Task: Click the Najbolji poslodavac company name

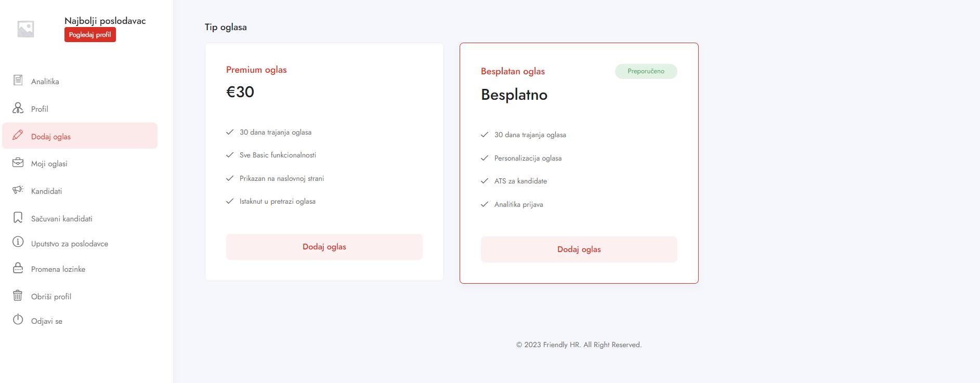Action: click(x=105, y=21)
